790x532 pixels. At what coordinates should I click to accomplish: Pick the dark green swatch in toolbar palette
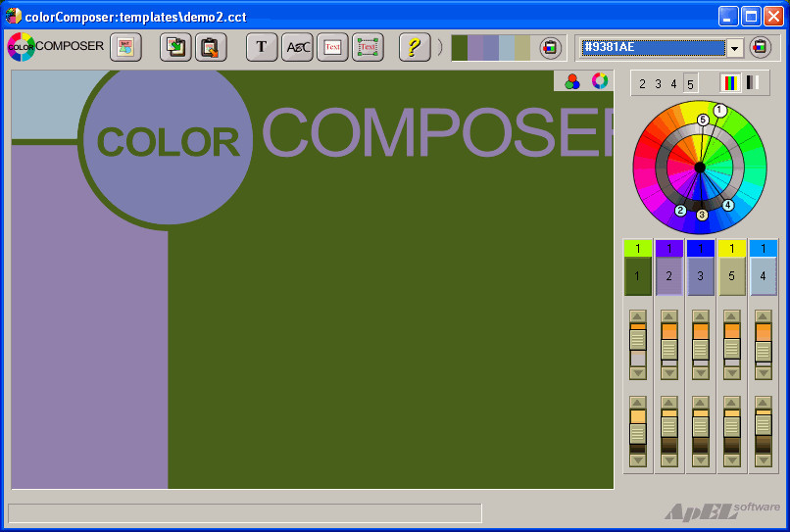coord(460,48)
